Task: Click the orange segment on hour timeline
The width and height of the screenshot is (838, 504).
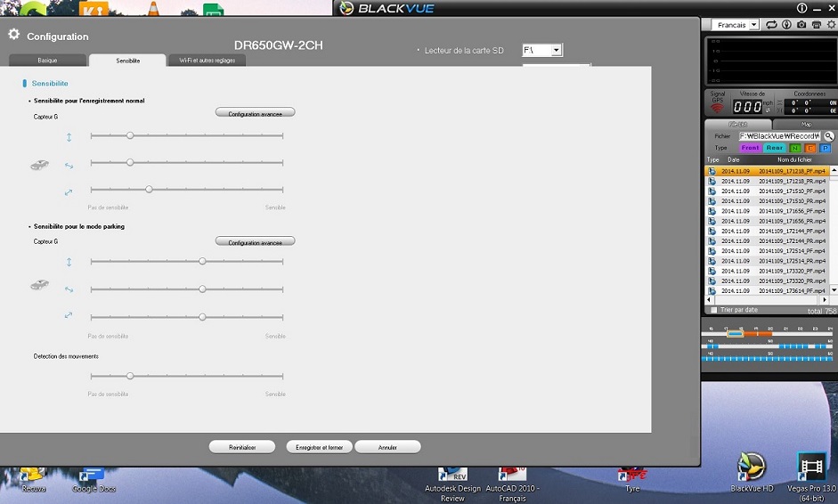Action: click(x=758, y=334)
